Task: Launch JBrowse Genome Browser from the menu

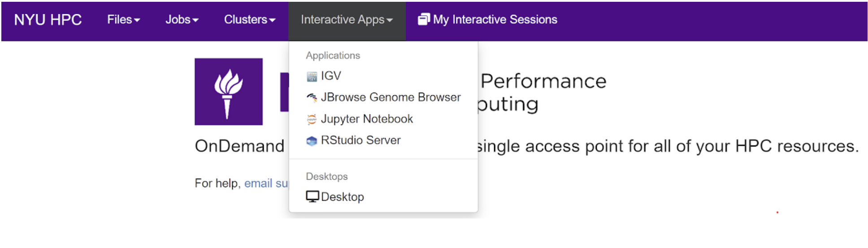Action: pos(391,97)
